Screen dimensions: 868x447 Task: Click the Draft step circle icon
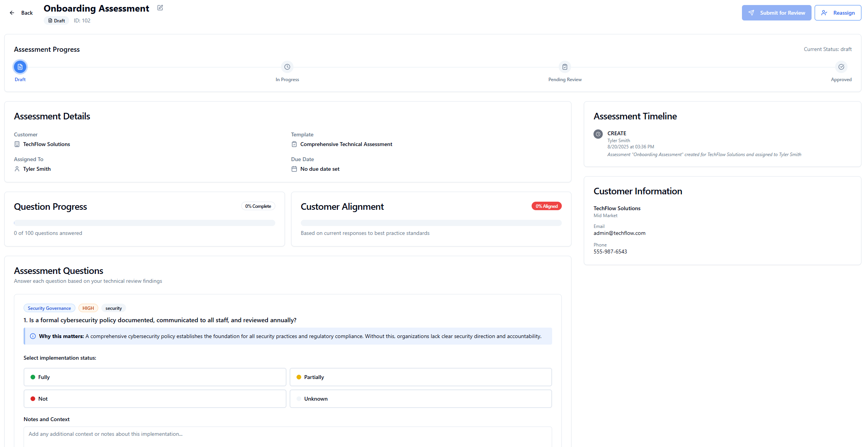(x=20, y=67)
